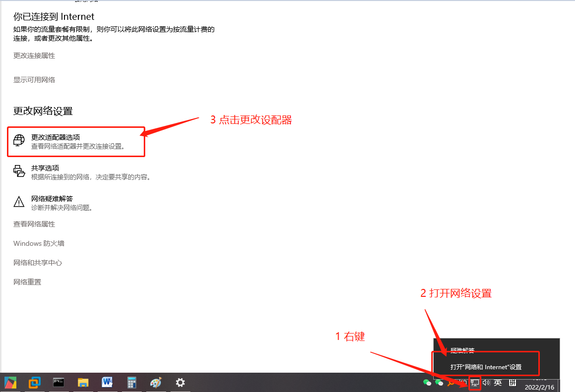Open 更改连接属性 link
Image resolution: width=575 pixels, height=392 pixels.
pos(34,56)
